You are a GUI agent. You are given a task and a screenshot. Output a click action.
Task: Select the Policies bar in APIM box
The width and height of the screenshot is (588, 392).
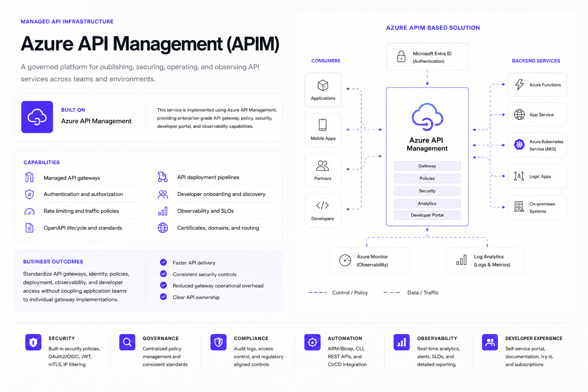(x=427, y=178)
